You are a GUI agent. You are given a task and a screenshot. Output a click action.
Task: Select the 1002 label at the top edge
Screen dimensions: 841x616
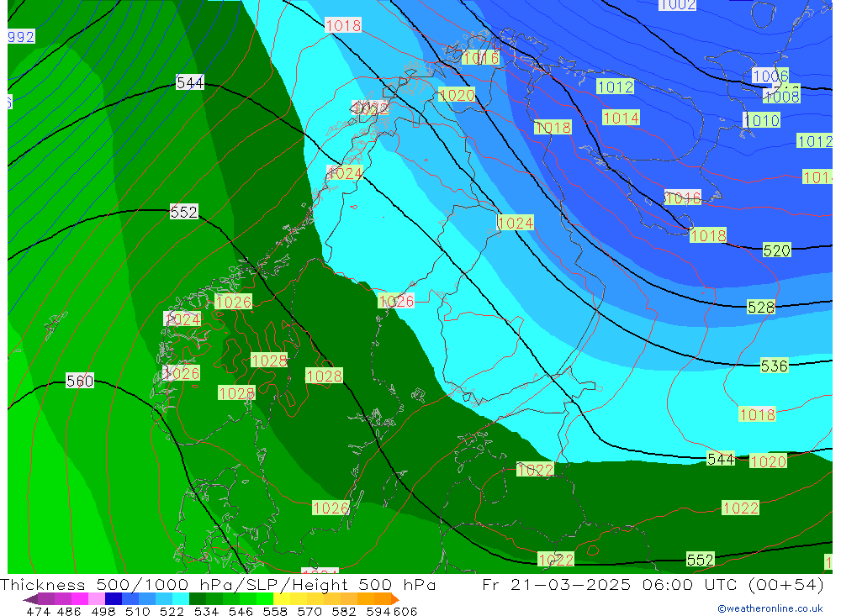click(x=677, y=5)
